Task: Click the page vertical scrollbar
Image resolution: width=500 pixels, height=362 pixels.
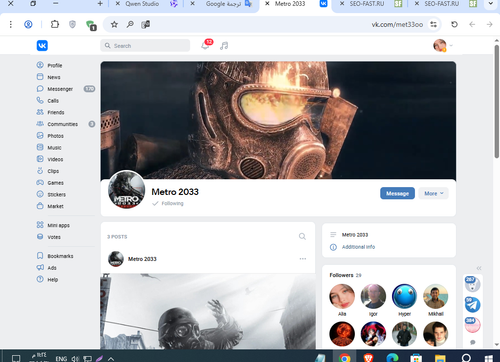Action: pos(496,102)
